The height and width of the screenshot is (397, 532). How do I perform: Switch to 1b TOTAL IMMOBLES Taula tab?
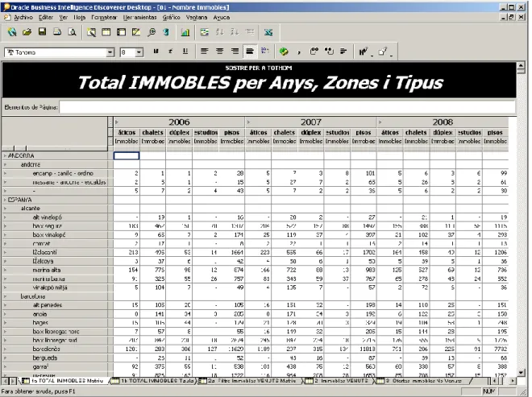coord(155,381)
